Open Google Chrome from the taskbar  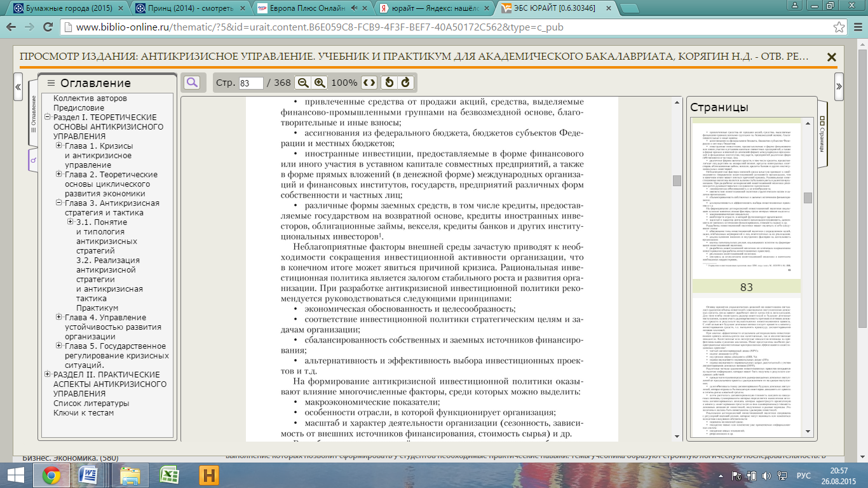click(x=51, y=475)
